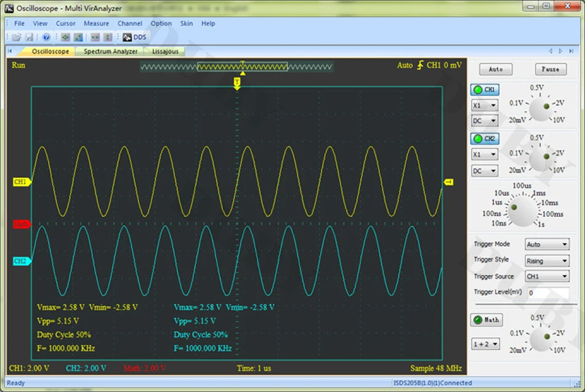
Task: Open the DDS signal generator tool
Action: coord(134,37)
